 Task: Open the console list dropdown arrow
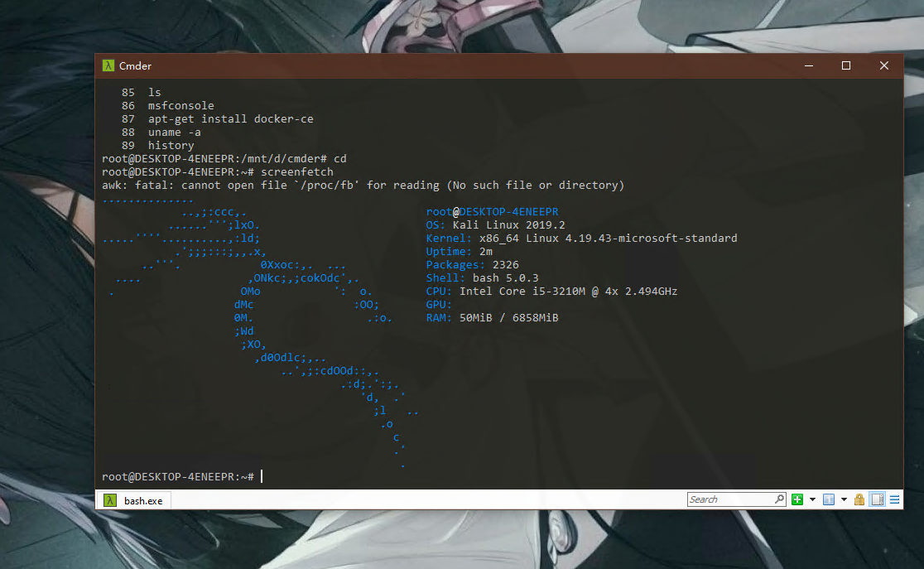coord(844,499)
